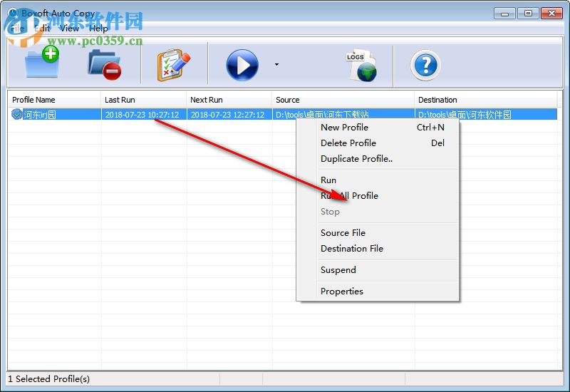Open the Edit menu
570x392 pixels.
point(42,28)
